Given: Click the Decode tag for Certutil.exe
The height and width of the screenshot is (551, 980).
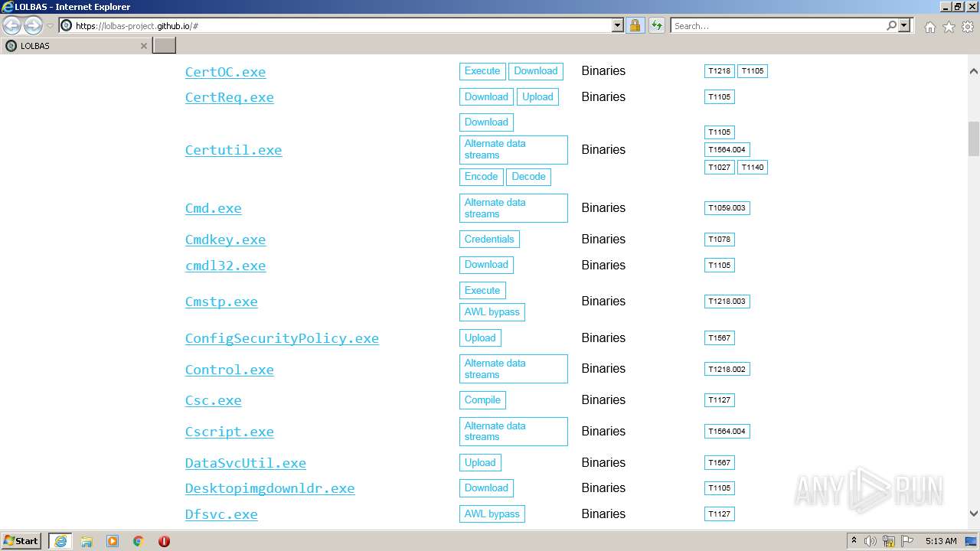Looking at the screenshot, I should pos(528,177).
